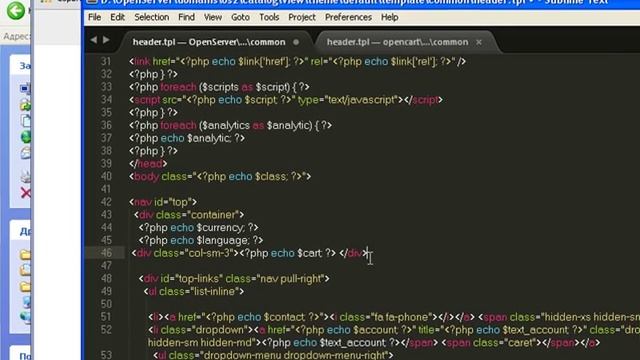Screen dimensions: 640x360
Task: Open the Project menu
Action: click(302, 17)
